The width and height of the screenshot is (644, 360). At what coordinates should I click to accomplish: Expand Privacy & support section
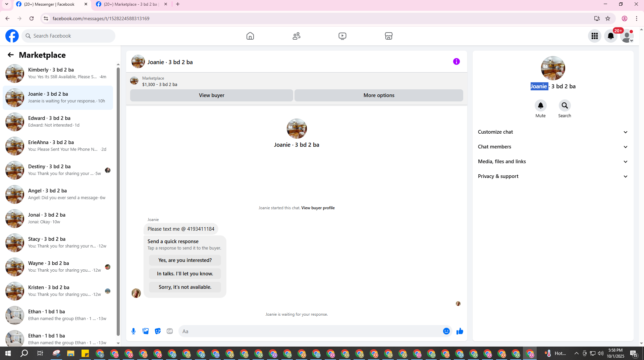(x=553, y=176)
